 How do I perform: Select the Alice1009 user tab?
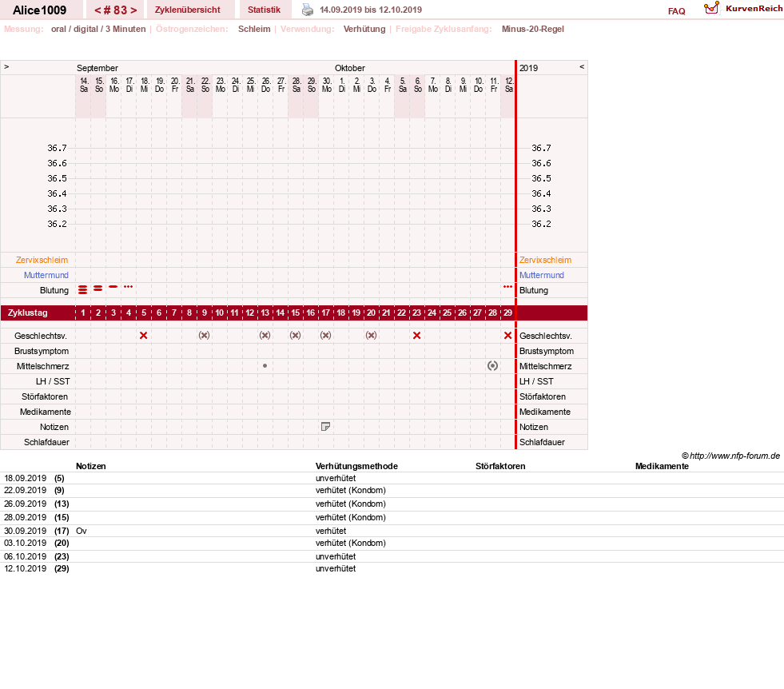coord(39,10)
